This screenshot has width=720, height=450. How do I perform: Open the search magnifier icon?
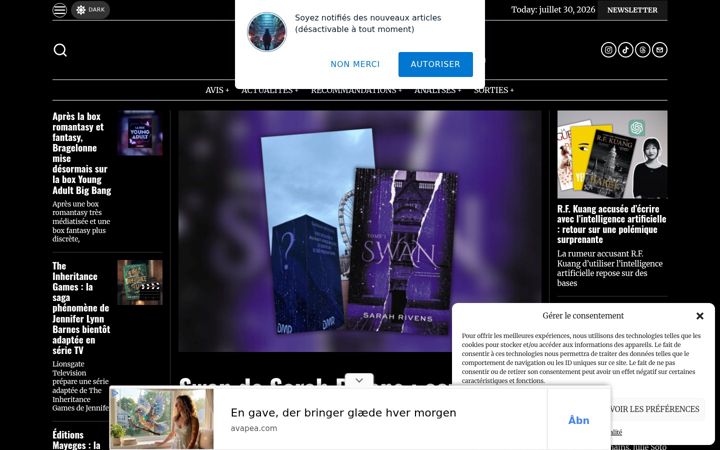click(60, 50)
